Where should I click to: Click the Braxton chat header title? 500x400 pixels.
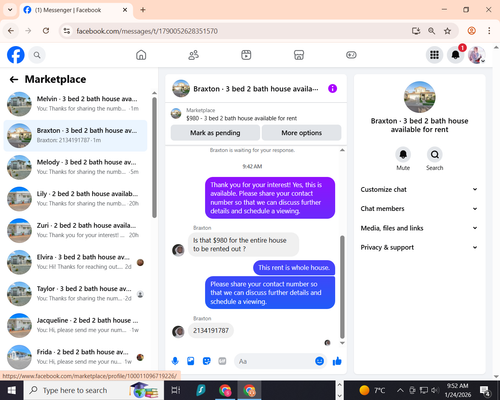click(256, 89)
